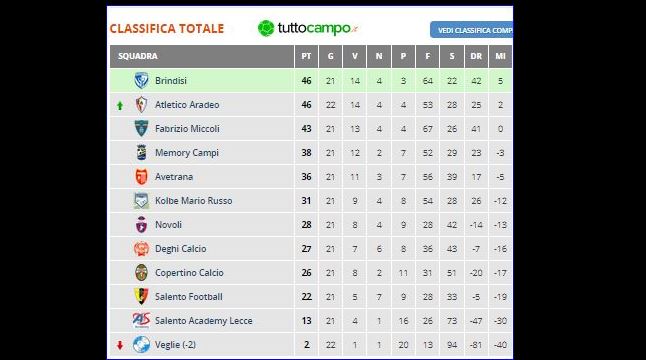The height and width of the screenshot is (360, 646).
Task: Click the Deghi Calcio red crest
Action: coord(141,249)
